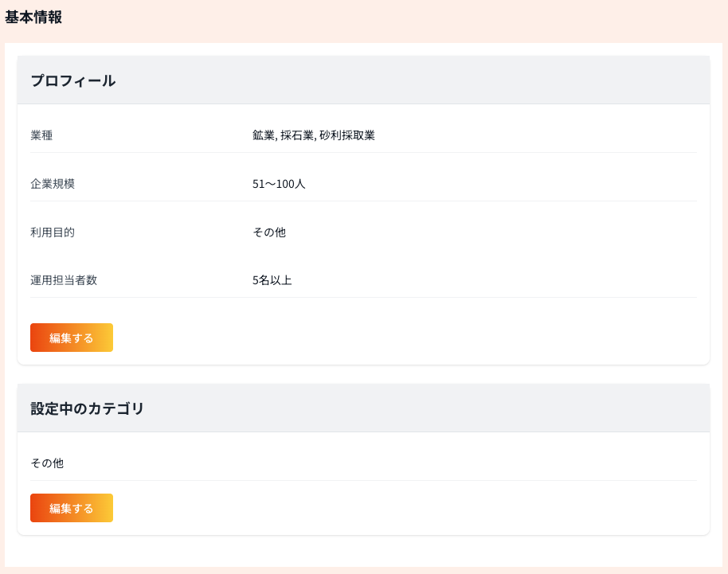Click the 砂利採取業 industry text
The height and width of the screenshot is (574, 728).
click(x=347, y=135)
